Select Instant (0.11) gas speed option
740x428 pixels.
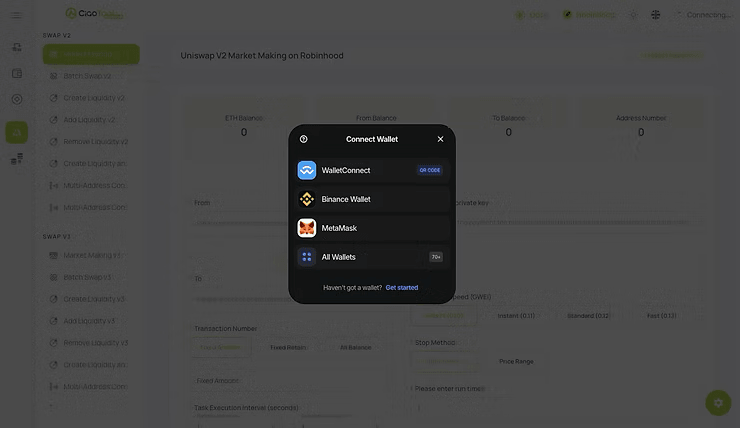point(516,315)
